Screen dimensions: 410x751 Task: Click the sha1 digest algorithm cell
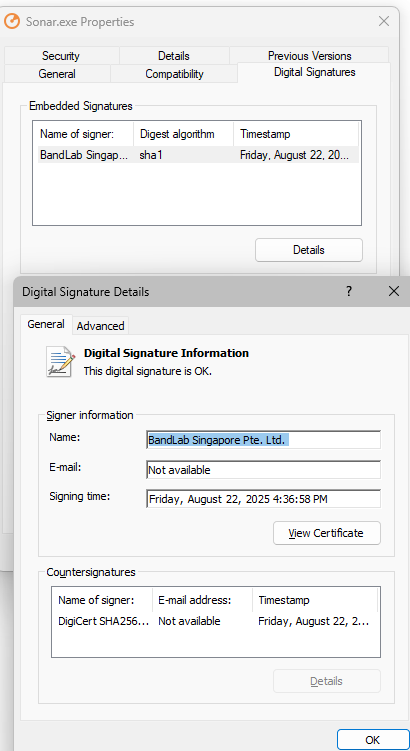tap(151, 155)
